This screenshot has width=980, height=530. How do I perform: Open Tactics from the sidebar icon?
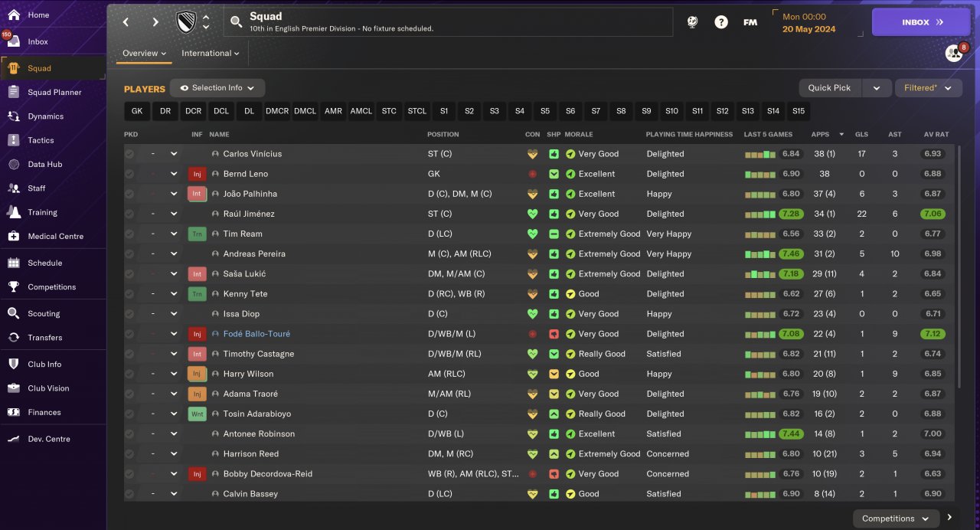(x=13, y=140)
